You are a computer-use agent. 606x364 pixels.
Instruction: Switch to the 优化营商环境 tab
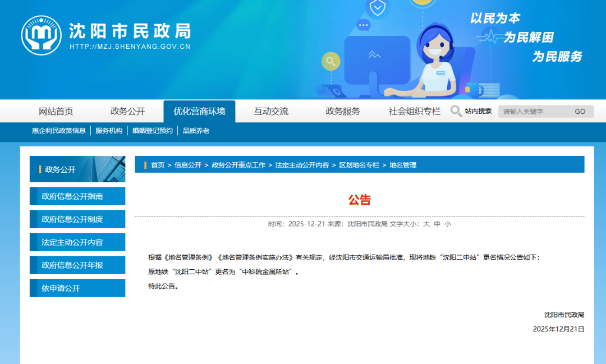(200, 110)
